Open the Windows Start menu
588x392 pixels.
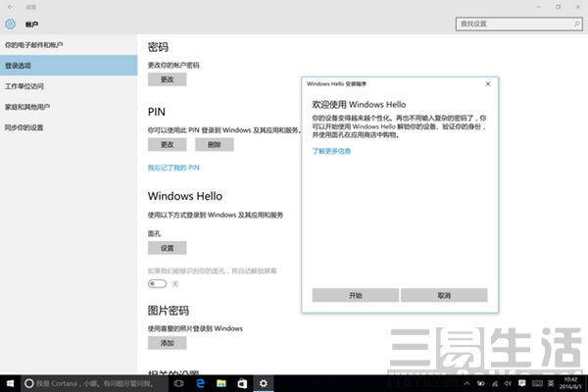pyautogui.click(x=10, y=383)
